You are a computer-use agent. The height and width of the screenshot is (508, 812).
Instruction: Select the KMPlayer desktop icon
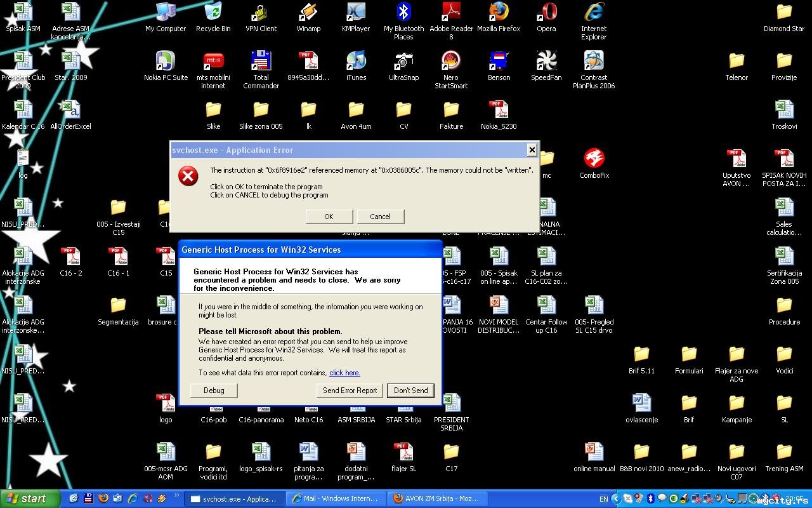pos(356,17)
